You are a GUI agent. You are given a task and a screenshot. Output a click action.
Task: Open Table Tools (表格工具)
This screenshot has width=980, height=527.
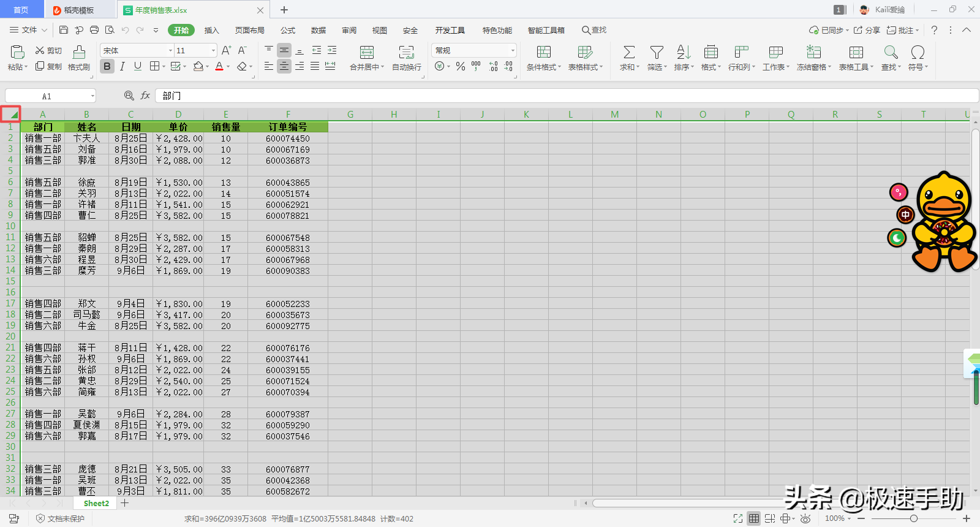click(x=856, y=58)
